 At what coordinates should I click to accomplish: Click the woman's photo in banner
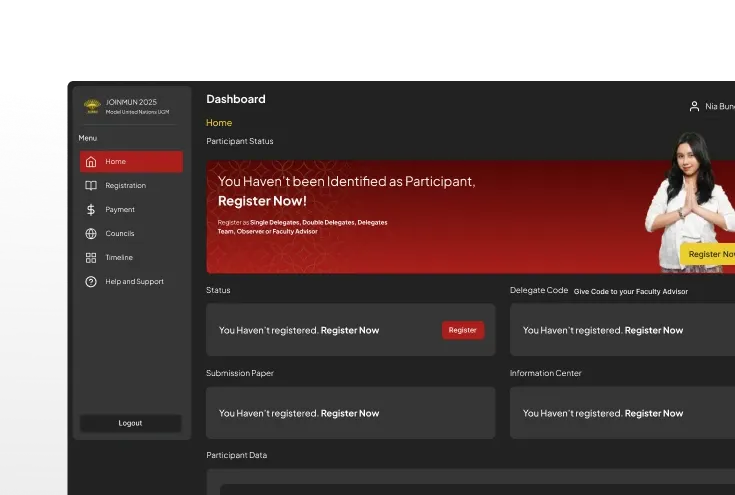point(689,202)
